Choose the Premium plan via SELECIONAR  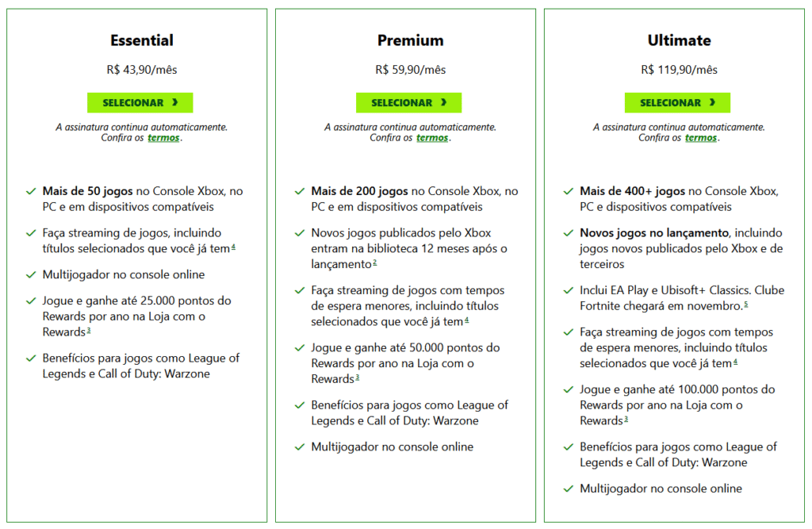pyautogui.click(x=408, y=102)
